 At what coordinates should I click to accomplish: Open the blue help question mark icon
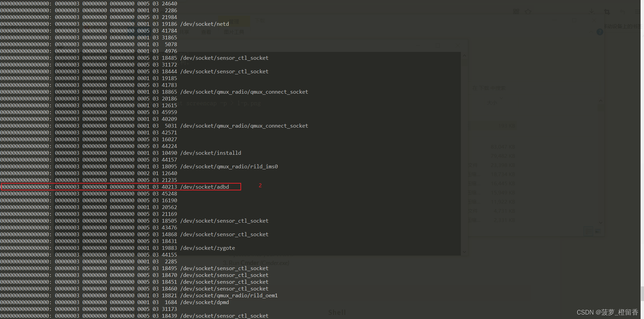pyautogui.click(x=600, y=32)
